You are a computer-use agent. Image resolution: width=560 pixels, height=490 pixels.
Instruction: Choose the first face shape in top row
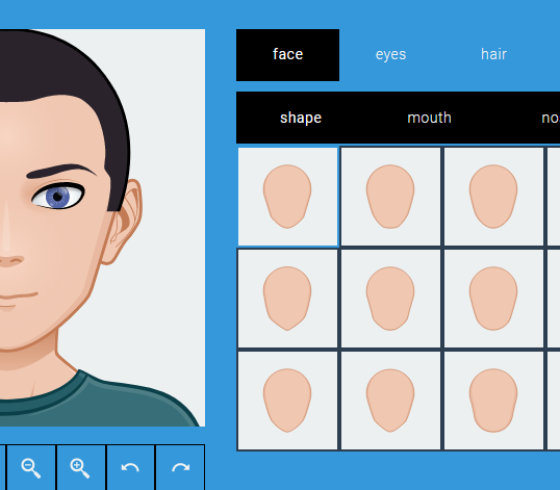click(x=288, y=196)
